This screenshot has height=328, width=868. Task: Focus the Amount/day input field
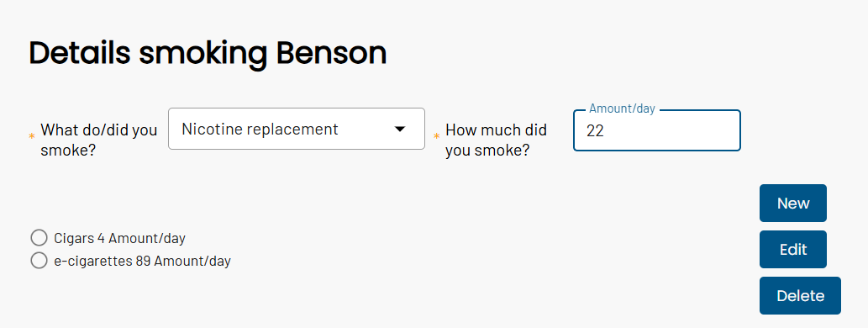click(656, 130)
